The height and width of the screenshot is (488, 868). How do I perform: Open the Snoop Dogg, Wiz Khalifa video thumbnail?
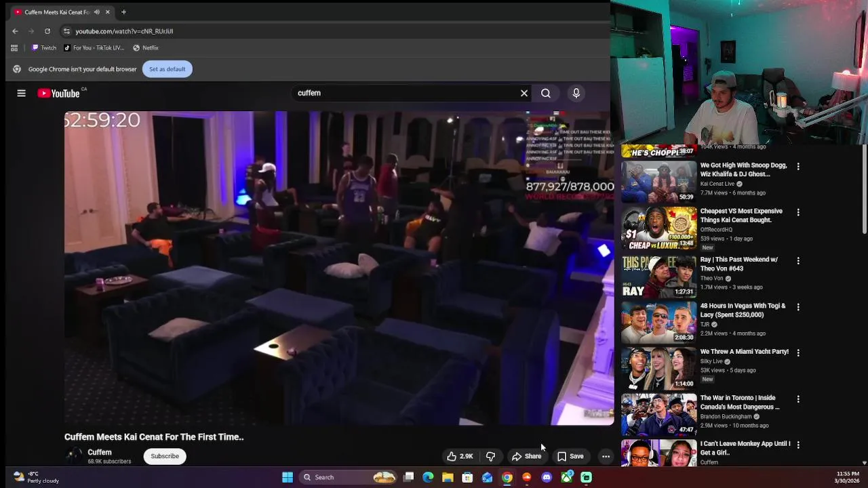[659, 182]
